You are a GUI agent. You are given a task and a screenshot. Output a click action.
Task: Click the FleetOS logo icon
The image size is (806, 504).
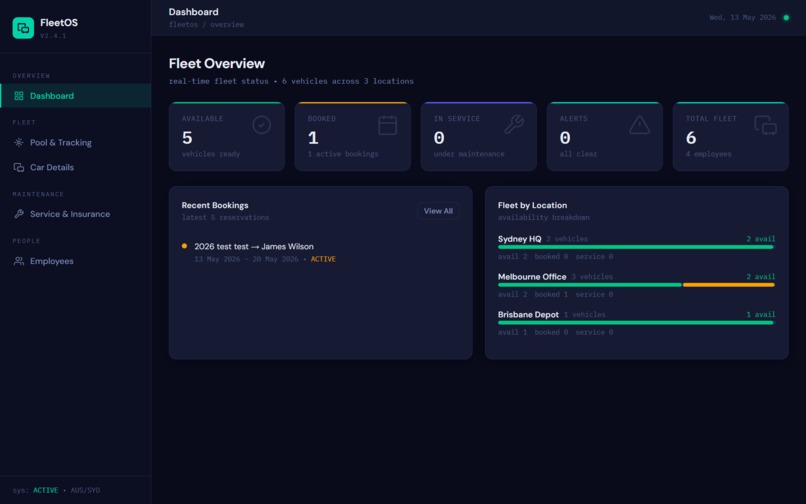click(23, 28)
